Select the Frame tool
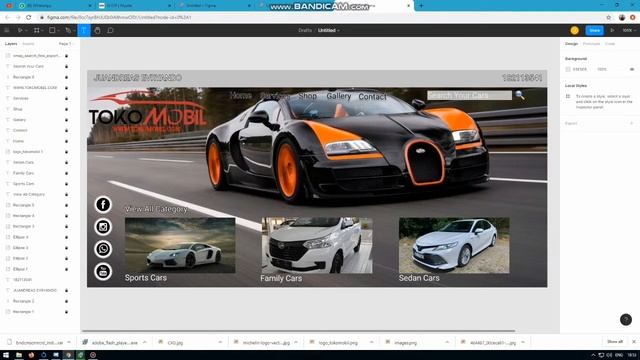This screenshot has height=360, width=640. click(x=36, y=30)
